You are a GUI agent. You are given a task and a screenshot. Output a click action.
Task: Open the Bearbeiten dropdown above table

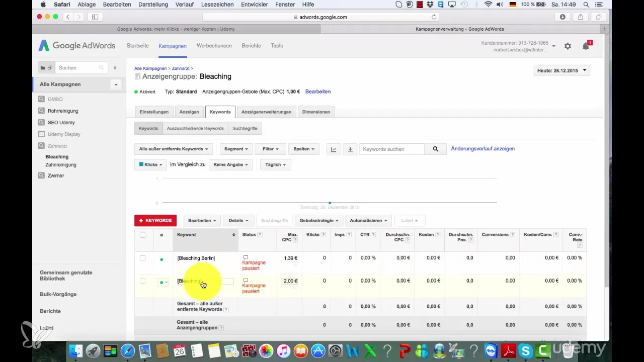coord(202,220)
